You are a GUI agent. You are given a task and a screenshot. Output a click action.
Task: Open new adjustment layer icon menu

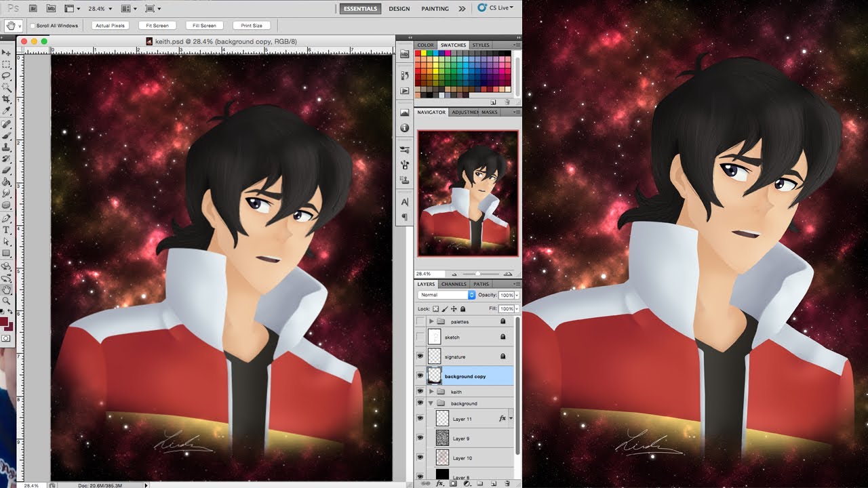pyautogui.click(x=467, y=483)
